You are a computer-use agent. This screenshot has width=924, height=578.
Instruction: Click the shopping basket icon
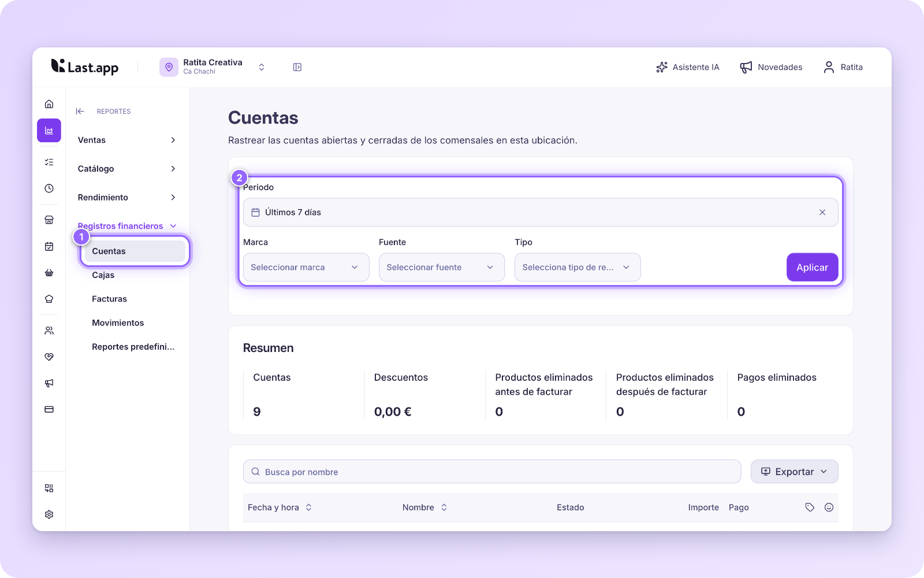[49, 273]
